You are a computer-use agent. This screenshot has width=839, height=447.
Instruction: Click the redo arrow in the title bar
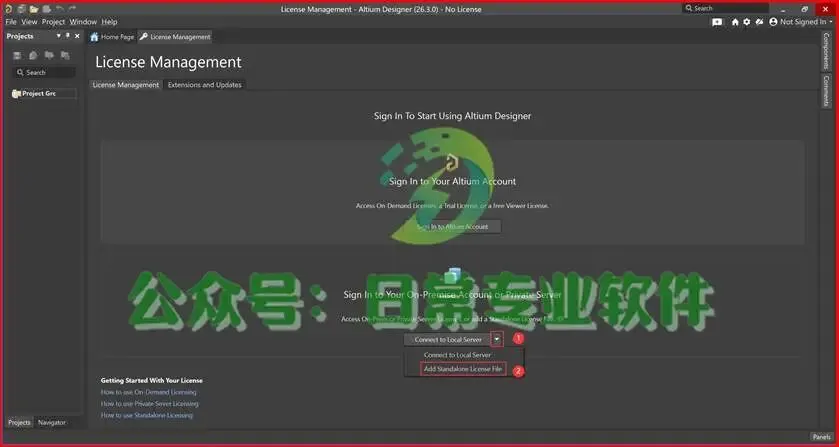pyautogui.click(x=72, y=9)
